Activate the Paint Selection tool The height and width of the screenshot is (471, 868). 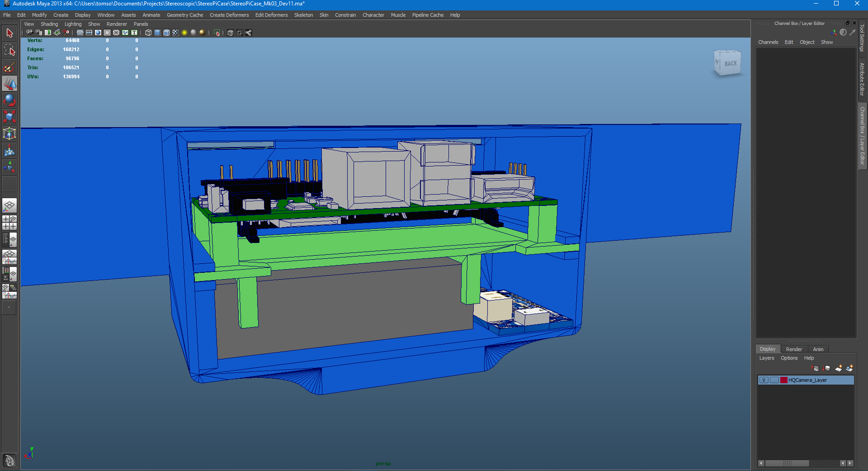pyautogui.click(x=9, y=67)
